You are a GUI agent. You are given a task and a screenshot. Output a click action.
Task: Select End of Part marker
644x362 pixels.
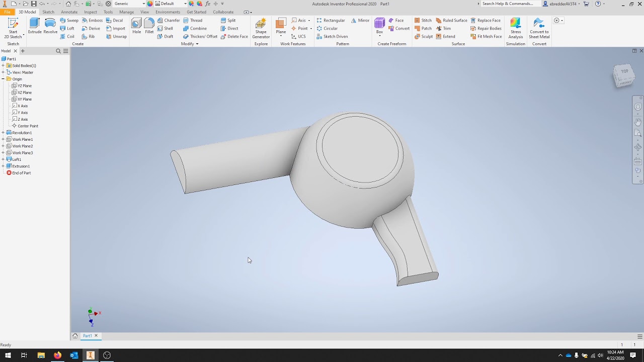click(19, 173)
